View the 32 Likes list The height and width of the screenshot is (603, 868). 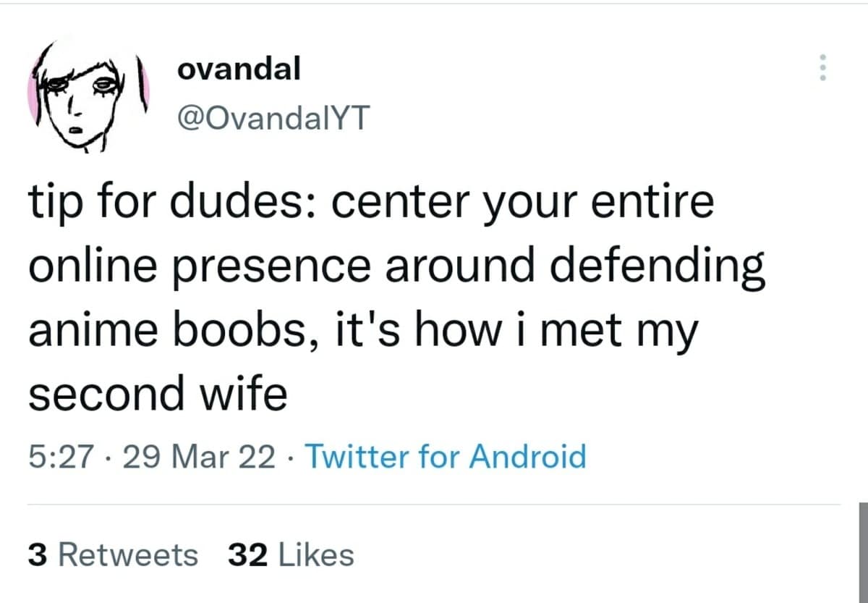click(291, 555)
